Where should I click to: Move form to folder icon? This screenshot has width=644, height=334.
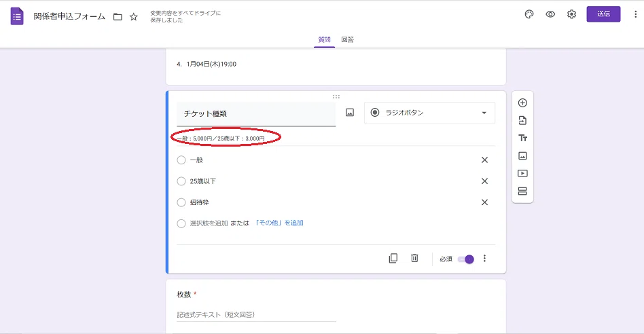pyautogui.click(x=118, y=17)
